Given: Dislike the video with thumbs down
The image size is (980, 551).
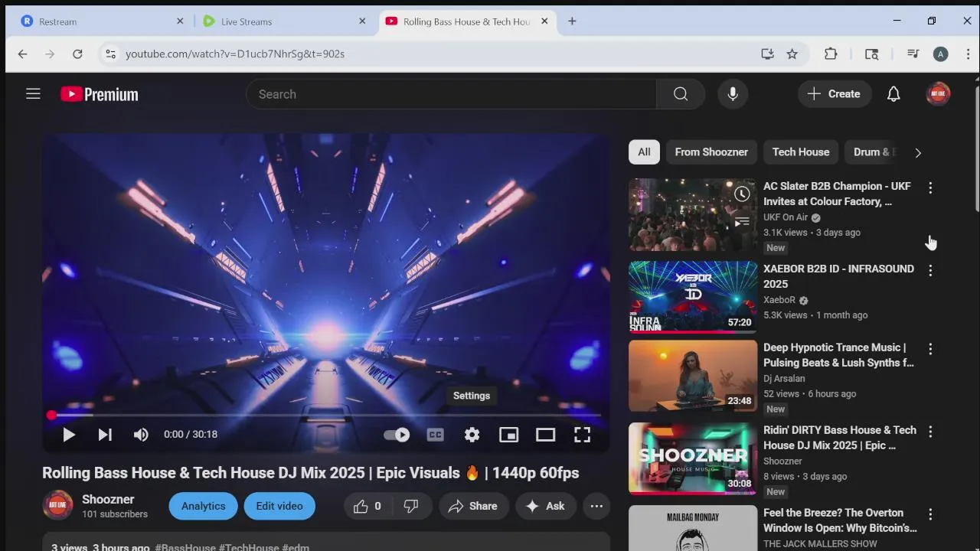Looking at the screenshot, I should [x=411, y=506].
